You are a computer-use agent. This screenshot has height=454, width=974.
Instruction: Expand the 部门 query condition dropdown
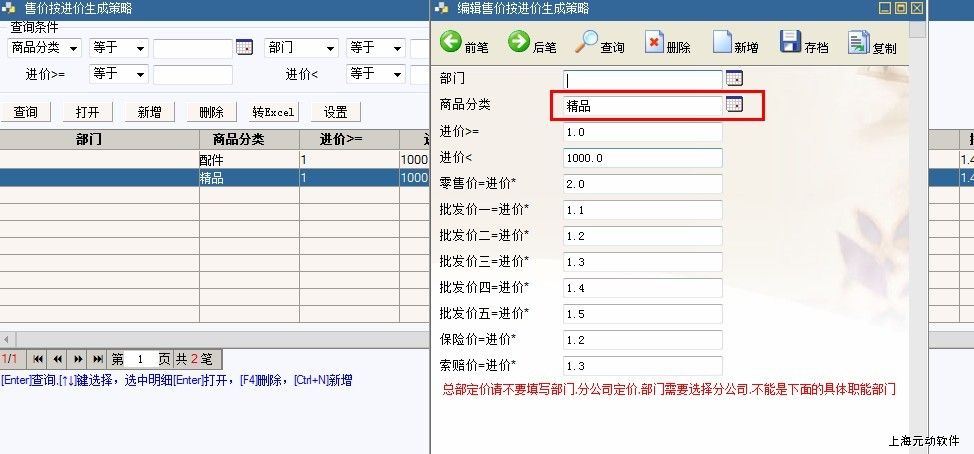point(330,48)
